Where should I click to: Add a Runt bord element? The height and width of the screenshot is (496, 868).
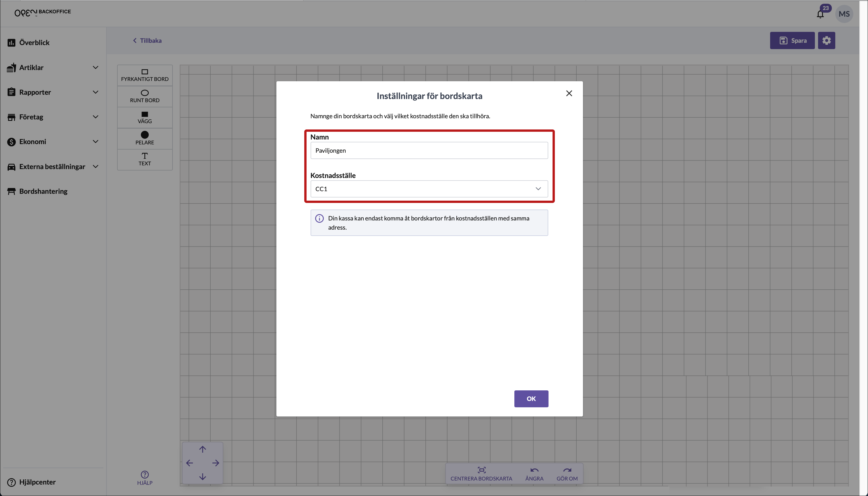[x=145, y=96]
